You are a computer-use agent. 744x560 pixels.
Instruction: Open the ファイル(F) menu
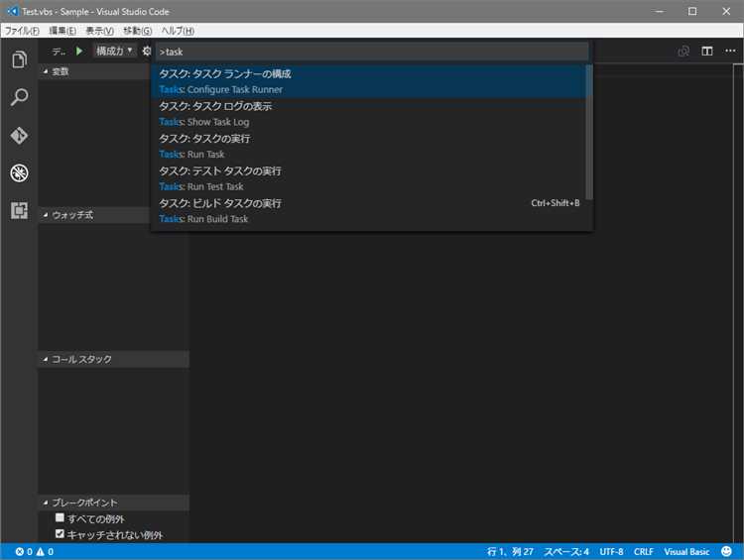[22, 31]
